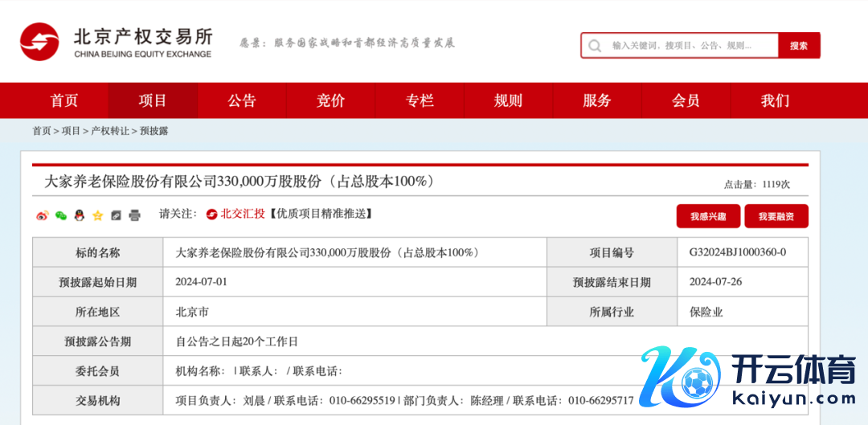
Task: Click the 委托会员 label cell
Action: click(97, 370)
